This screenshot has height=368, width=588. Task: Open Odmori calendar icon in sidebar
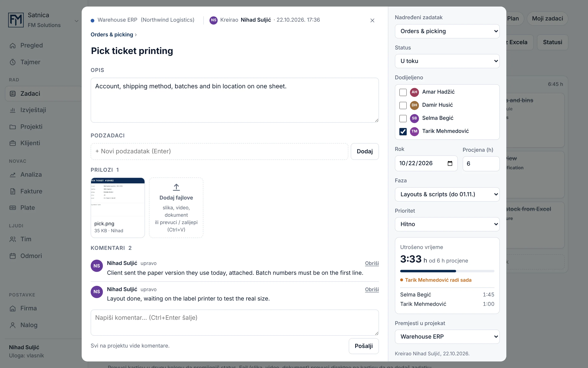(x=13, y=256)
